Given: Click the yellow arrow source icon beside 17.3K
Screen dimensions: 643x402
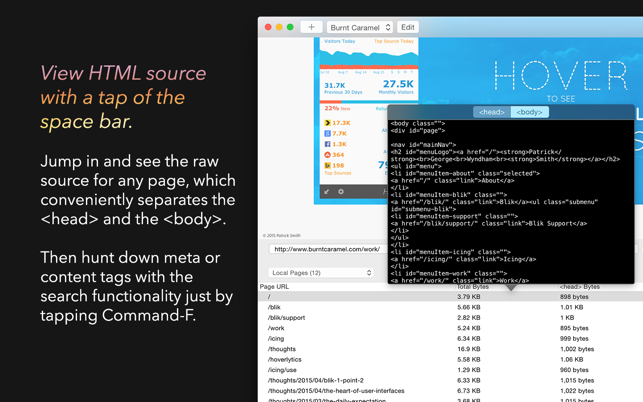Looking at the screenshot, I should coord(327,123).
